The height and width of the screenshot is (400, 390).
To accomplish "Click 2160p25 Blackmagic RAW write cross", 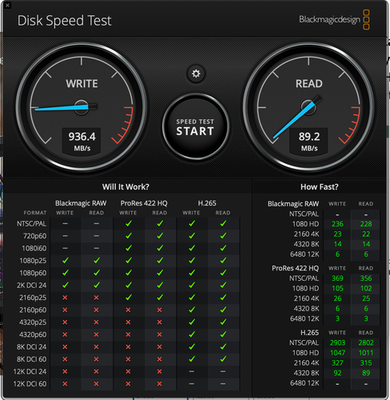I will [65, 297].
